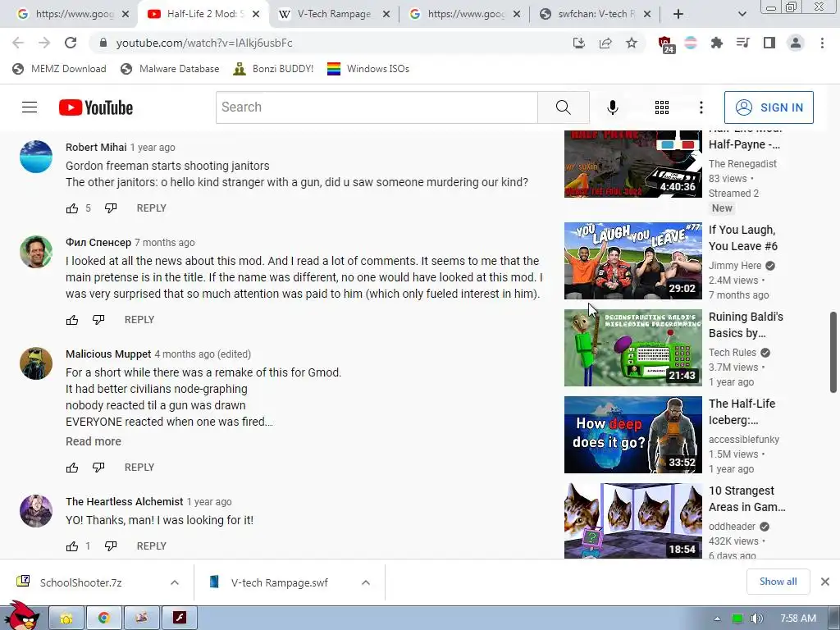
Task: Show all downloads
Action: (x=778, y=582)
